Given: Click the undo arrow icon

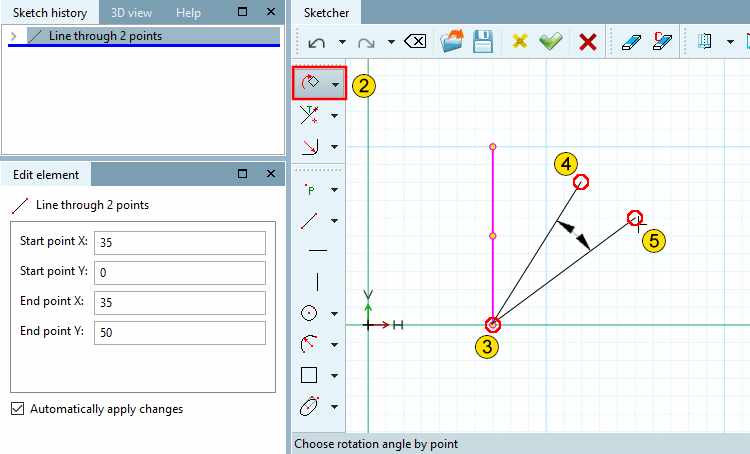Looking at the screenshot, I should click(316, 43).
